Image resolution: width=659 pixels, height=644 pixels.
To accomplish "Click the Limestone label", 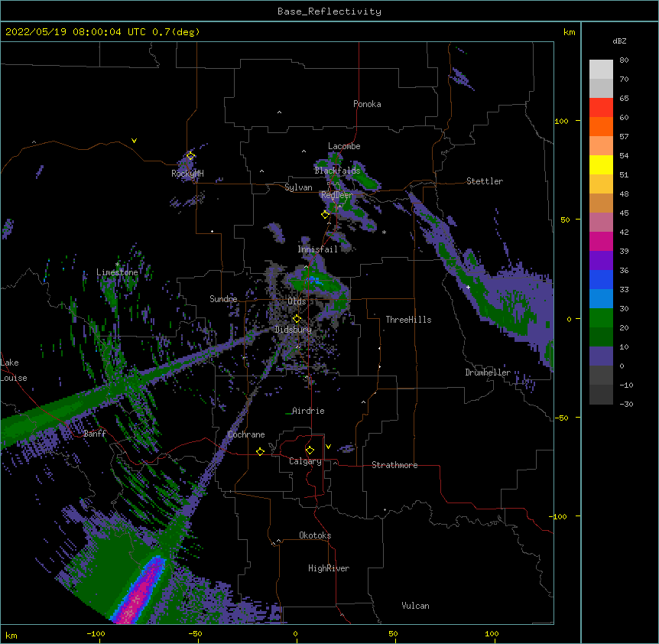I will coord(117,272).
